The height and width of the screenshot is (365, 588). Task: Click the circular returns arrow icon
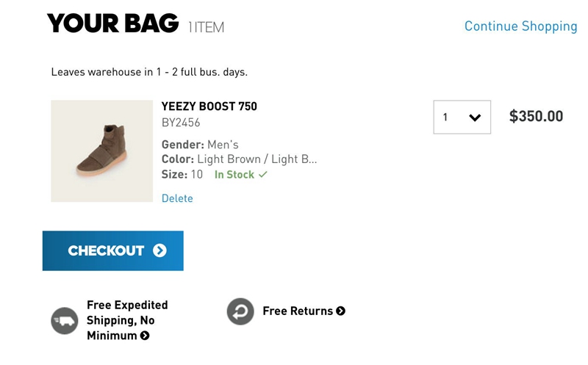click(x=240, y=311)
